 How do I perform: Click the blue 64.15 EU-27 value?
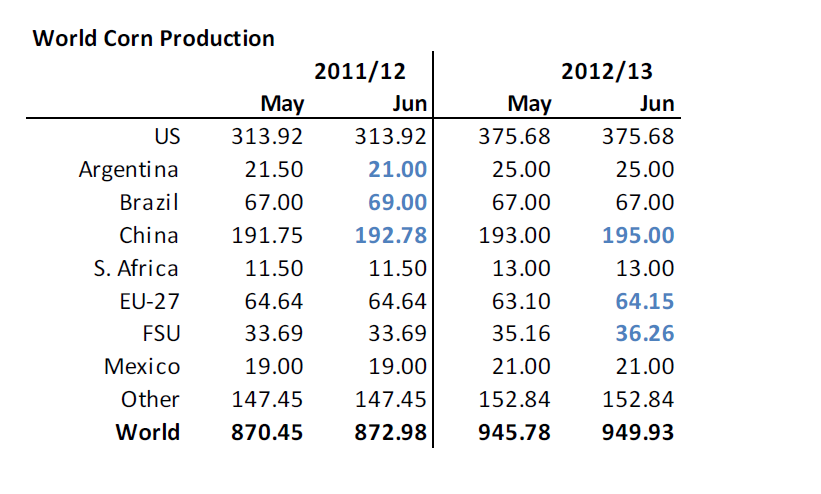[644, 301]
